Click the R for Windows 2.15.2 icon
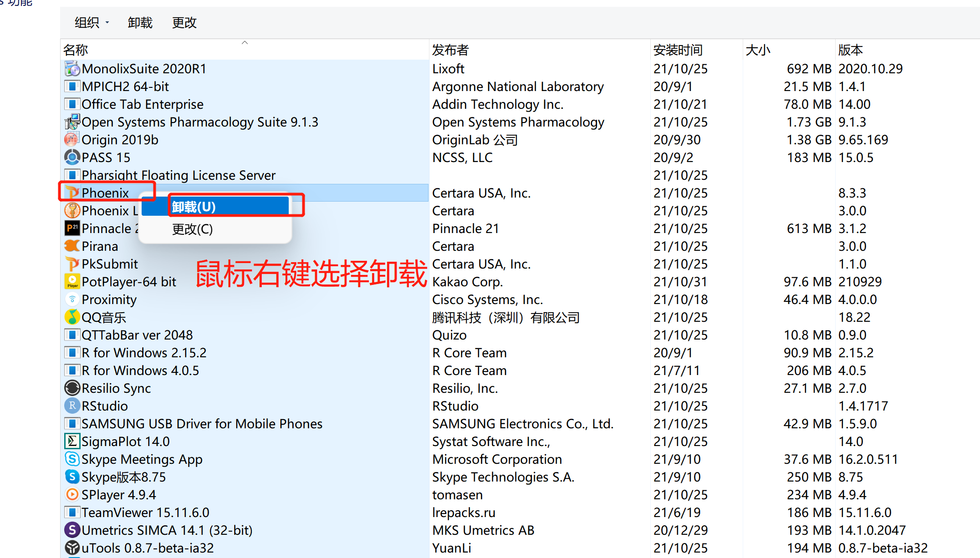The image size is (980, 558). (x=72, y=353)
